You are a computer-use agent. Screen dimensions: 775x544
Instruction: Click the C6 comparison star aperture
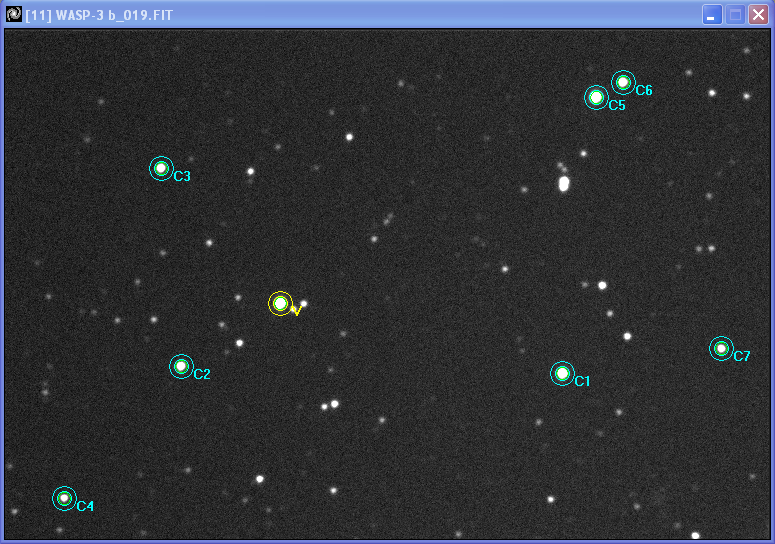[x=623, y=82]
